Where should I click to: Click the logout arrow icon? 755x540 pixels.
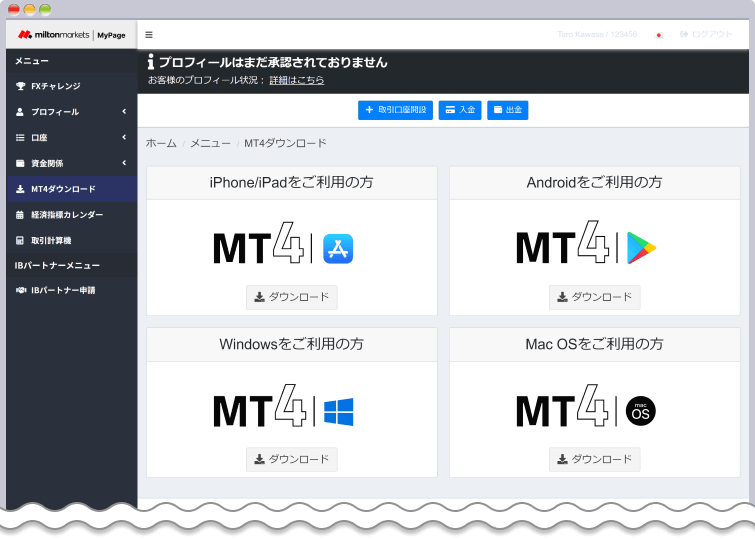tap(684, 34)
